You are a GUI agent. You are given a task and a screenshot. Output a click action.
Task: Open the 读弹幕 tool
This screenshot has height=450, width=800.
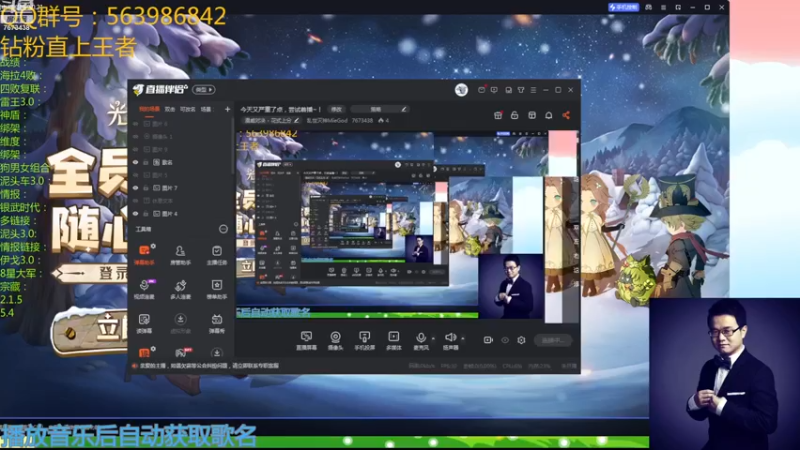tap(144, 323)
